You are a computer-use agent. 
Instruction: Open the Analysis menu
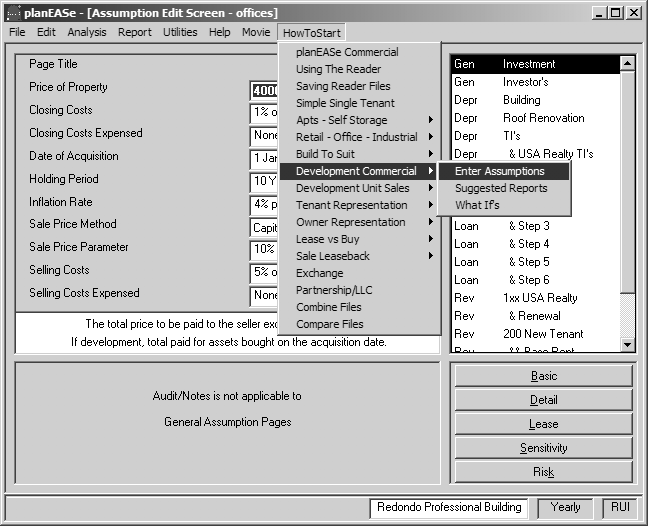[87, 32]
